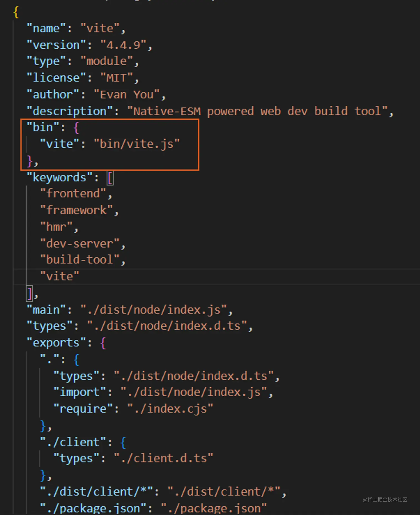The width and height of the screenshot is (420, 515).
Task: Click the "bin" key inside orange box
Action: (x=43, y=128)
